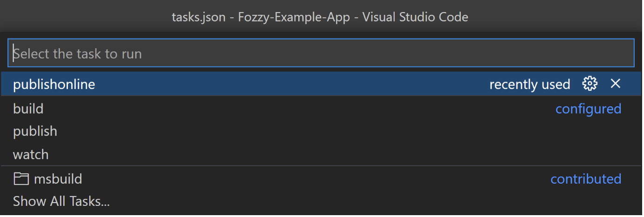Click the 'build' entry under configured tasks
This screenshot has width=644, height=217.
point(28,109)
